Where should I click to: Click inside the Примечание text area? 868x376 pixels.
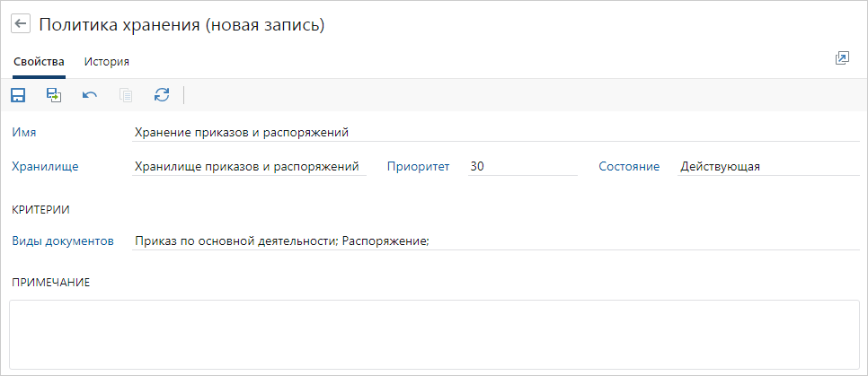click(434, 334)
